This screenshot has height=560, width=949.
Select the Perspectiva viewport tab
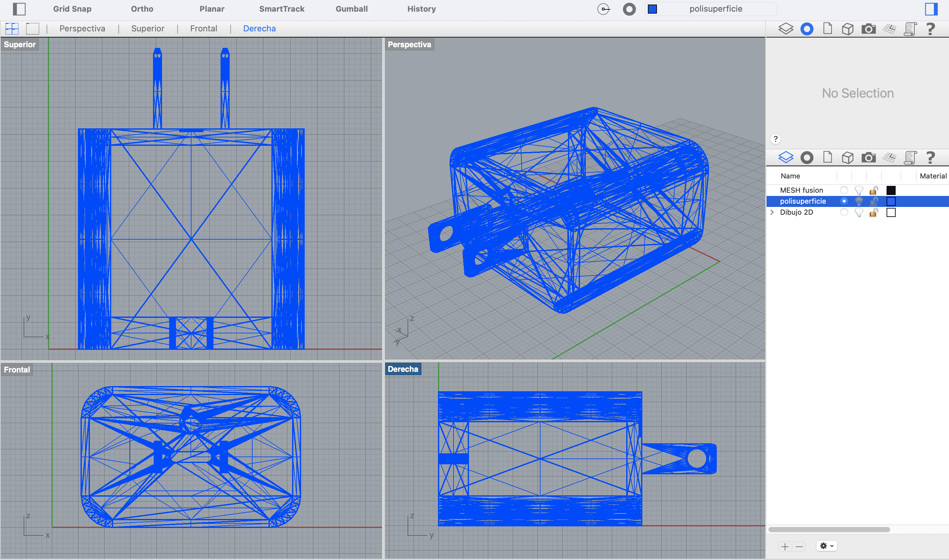click(82, 29)
